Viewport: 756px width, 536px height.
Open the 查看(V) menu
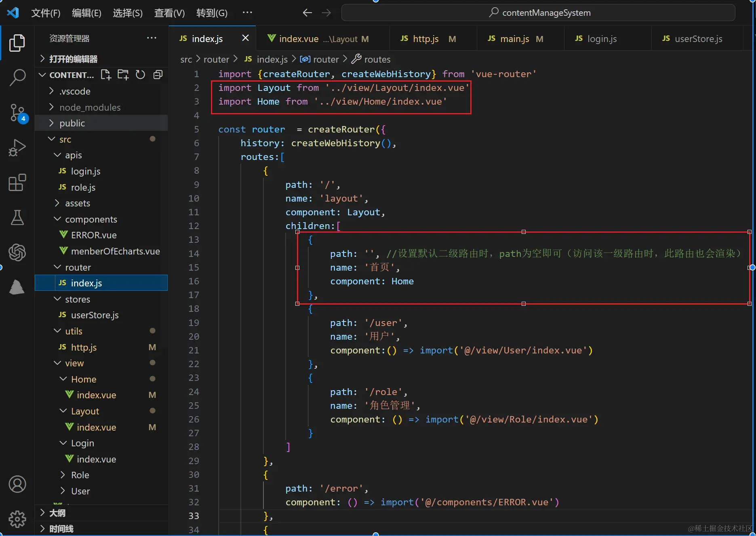(169, 13)
